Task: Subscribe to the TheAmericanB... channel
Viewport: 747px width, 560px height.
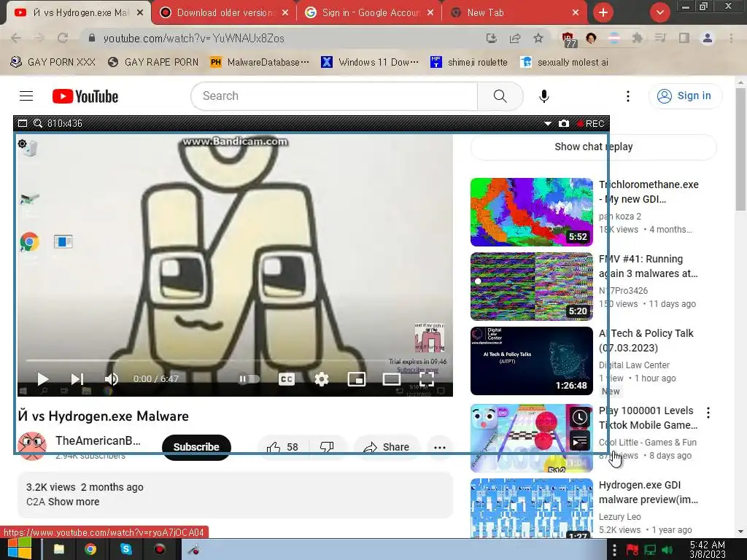Action: pos(196,447)
